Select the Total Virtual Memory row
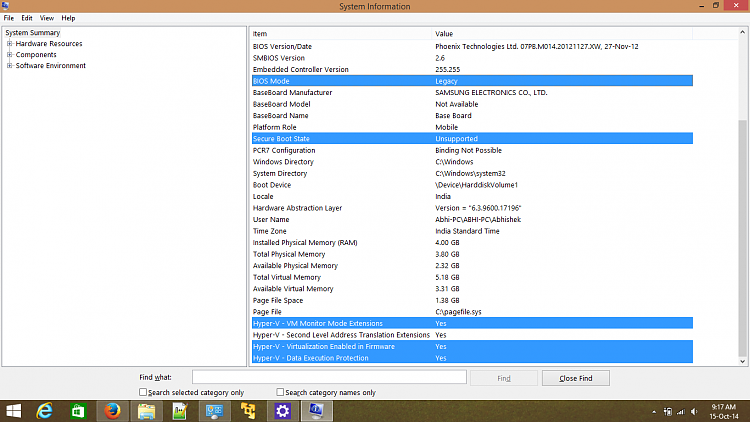This screenshot has width=750, height=422. point(472,277)
